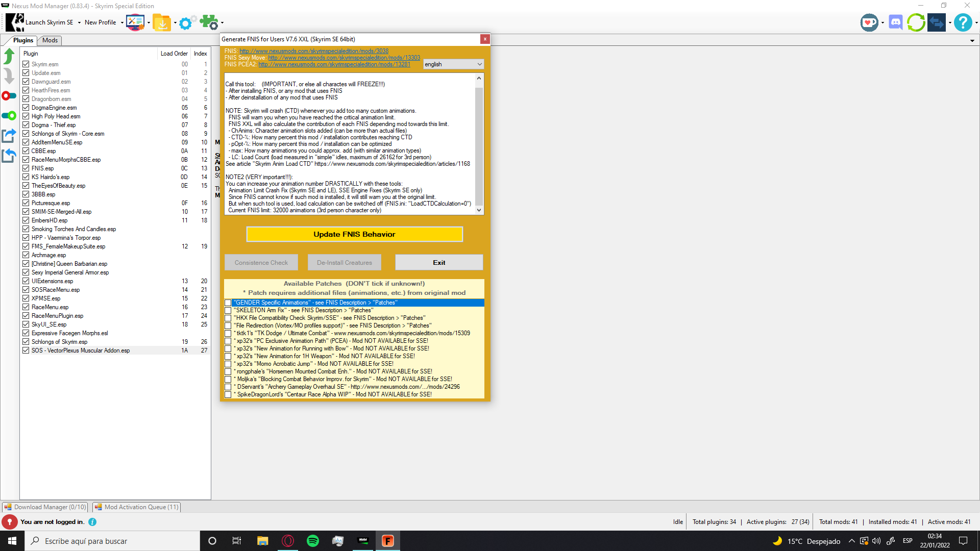Tick the HKX File Compatibility Check checkbox
Screen dimensions: 980x551
click(x=228, y=318)
